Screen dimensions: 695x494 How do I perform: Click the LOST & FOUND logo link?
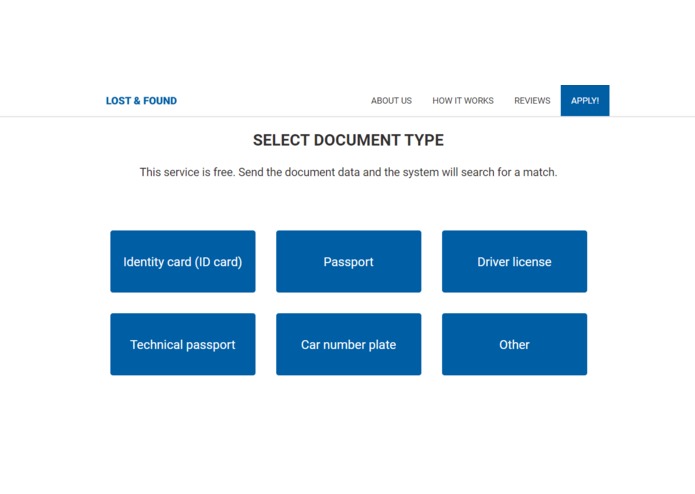(x=141, y=101)
